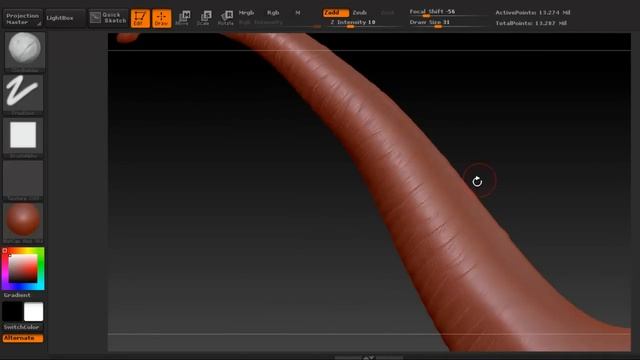Open the Projection Master button

click(22, 18)
